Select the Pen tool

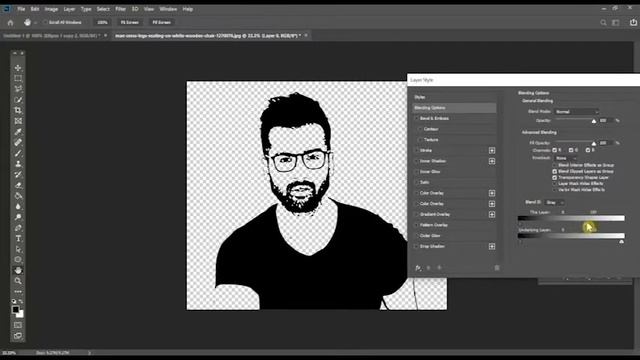(x=18, y=228)
